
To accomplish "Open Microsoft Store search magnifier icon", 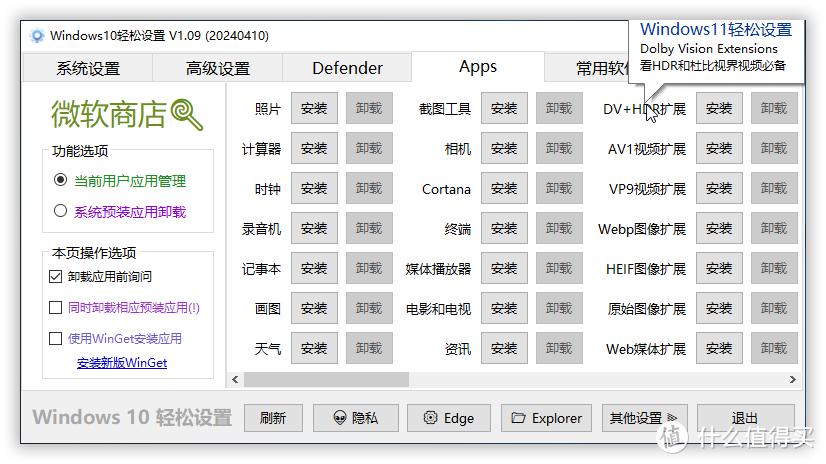I will click(x=187, y=114).
